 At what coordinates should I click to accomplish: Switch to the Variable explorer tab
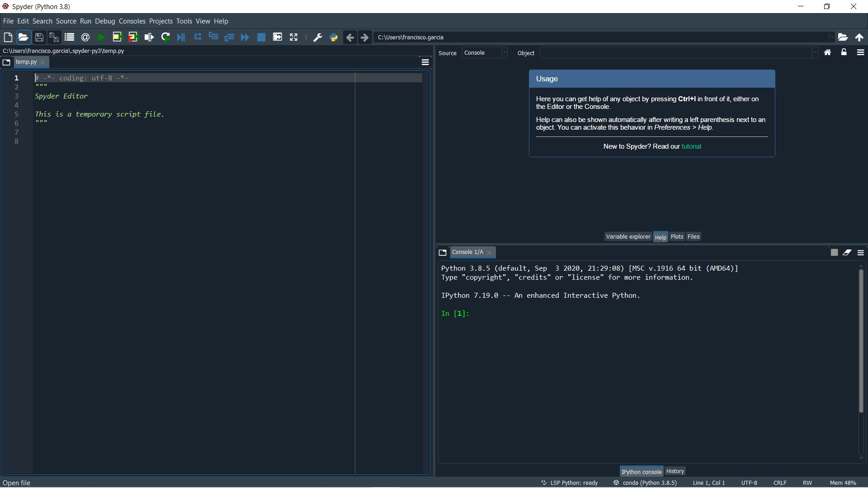tap(628, 236)
